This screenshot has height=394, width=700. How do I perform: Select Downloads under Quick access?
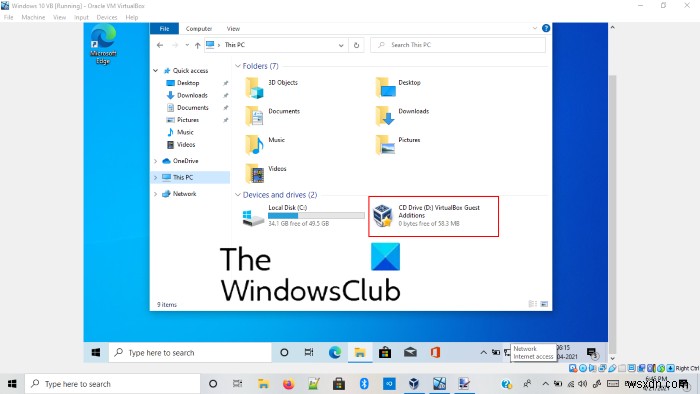pyautogui.click(x=192, y=95)
